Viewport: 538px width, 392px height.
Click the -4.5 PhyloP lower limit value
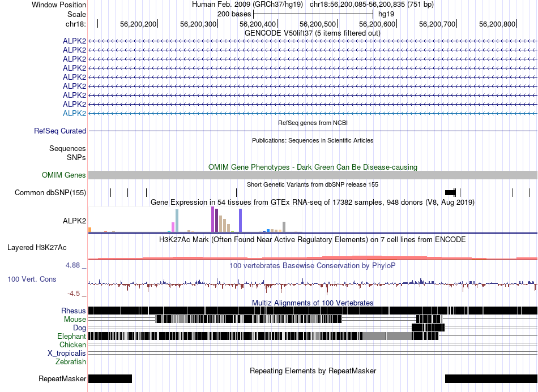(74, 294)
